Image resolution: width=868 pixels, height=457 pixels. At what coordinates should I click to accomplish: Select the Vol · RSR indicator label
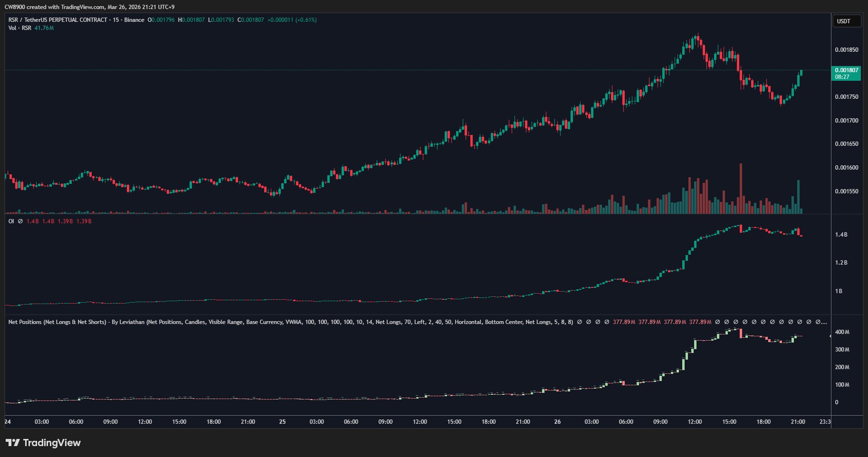[x=20, y=28]
